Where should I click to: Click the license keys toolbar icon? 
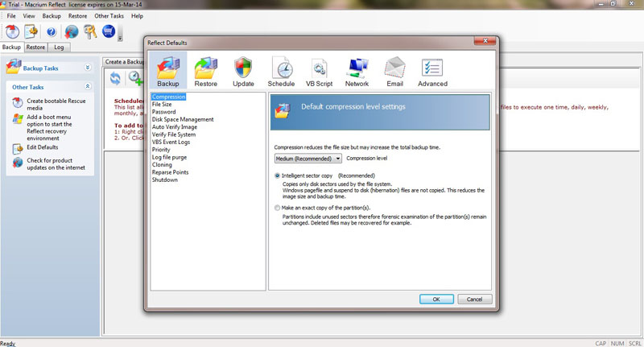pyautogui.click(x=90, y=31)
